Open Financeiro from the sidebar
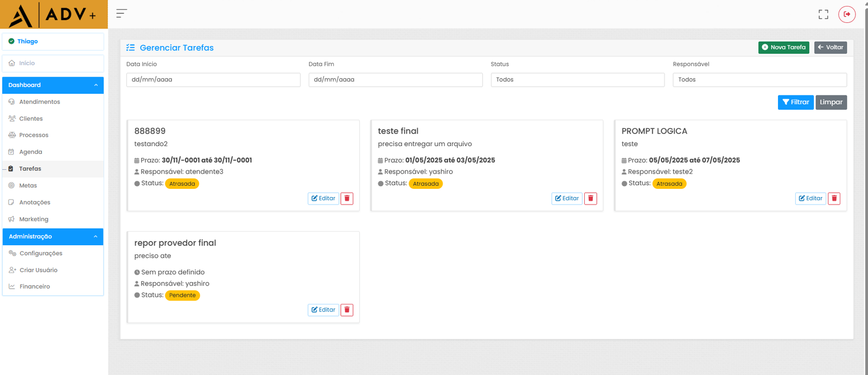This screenshot has width=868, height=375. [x=35, y=287]
